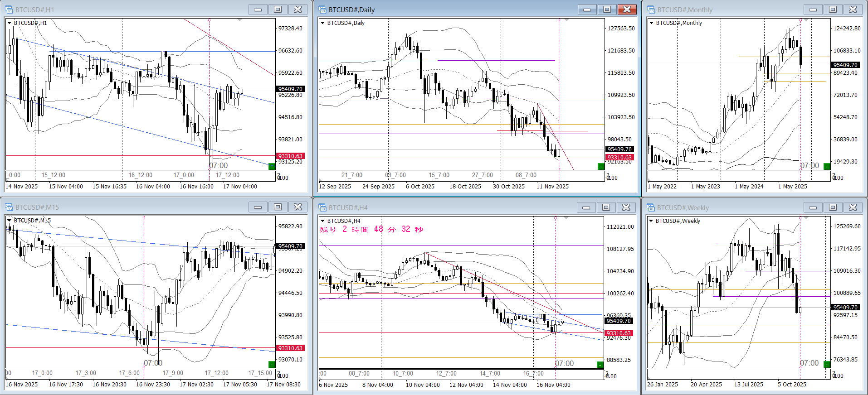Click the red 93310.63 price label on Daily chart
868x395 pixels.
[619, 157]
